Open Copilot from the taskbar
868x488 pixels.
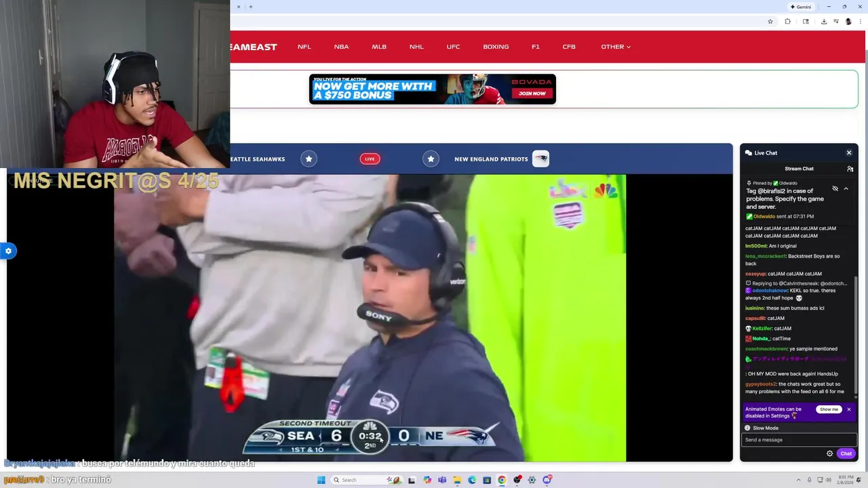click(x=427, y=480)
